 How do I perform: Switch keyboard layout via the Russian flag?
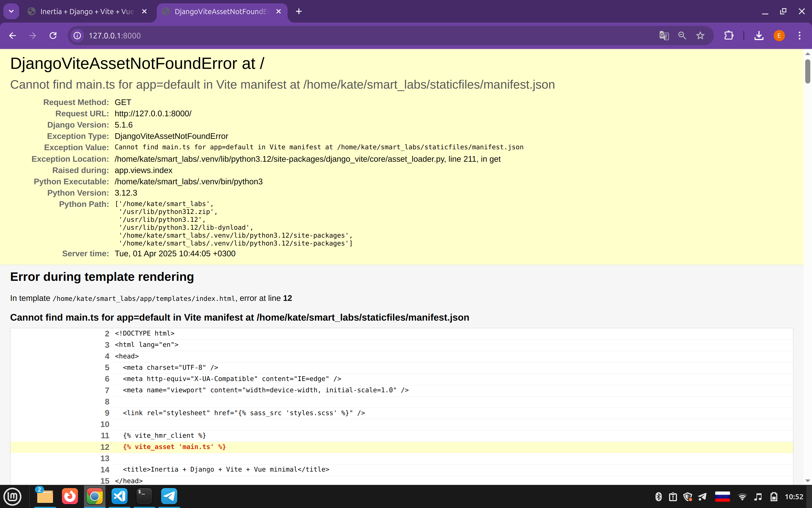tap(722, 497)
